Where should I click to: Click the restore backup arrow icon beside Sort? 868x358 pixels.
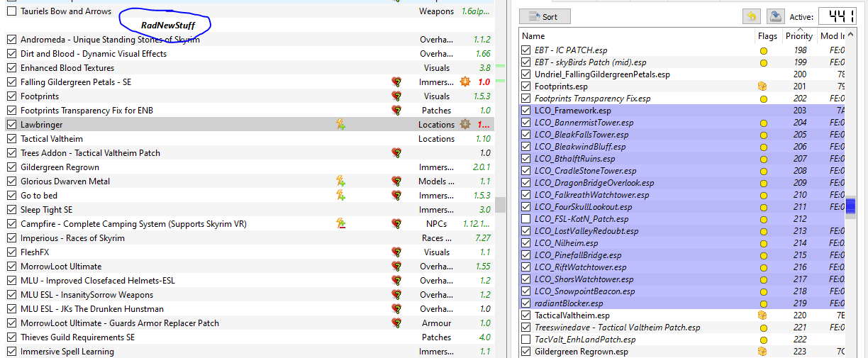coord(752,16)
